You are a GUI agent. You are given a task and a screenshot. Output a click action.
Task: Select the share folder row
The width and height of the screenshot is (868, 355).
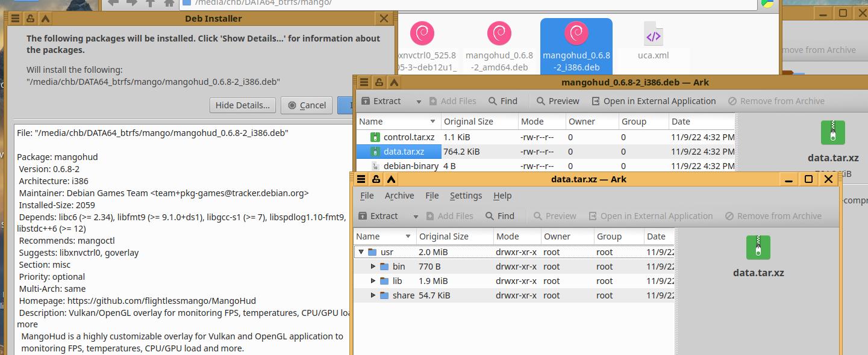pos(514,295)
